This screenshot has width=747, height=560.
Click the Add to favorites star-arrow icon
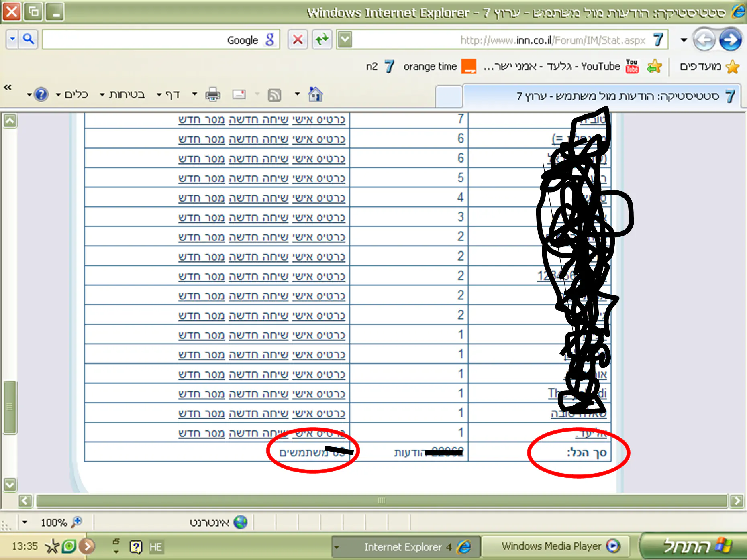pyautogui.click(x=654, y=67)
